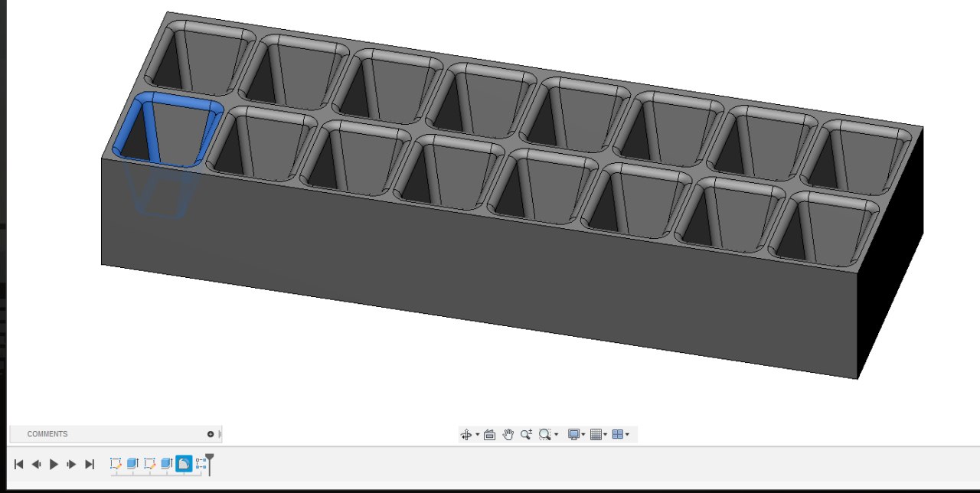The height and width of the screenshot is (493, 980).
Task: Select the first extrude feature in timeline
Action: coord(132,464)
